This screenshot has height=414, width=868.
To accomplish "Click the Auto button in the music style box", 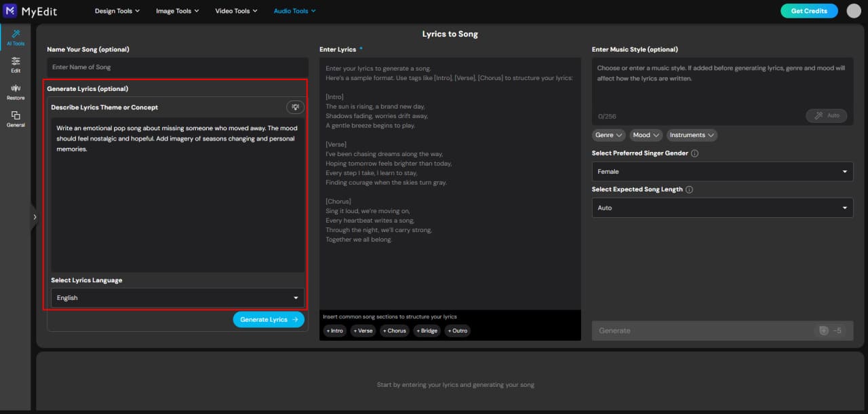I will tap(826, 115).
